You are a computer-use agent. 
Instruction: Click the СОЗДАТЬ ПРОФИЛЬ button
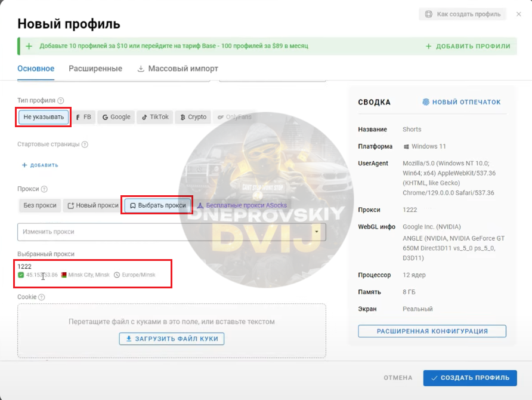coord(470,378)
